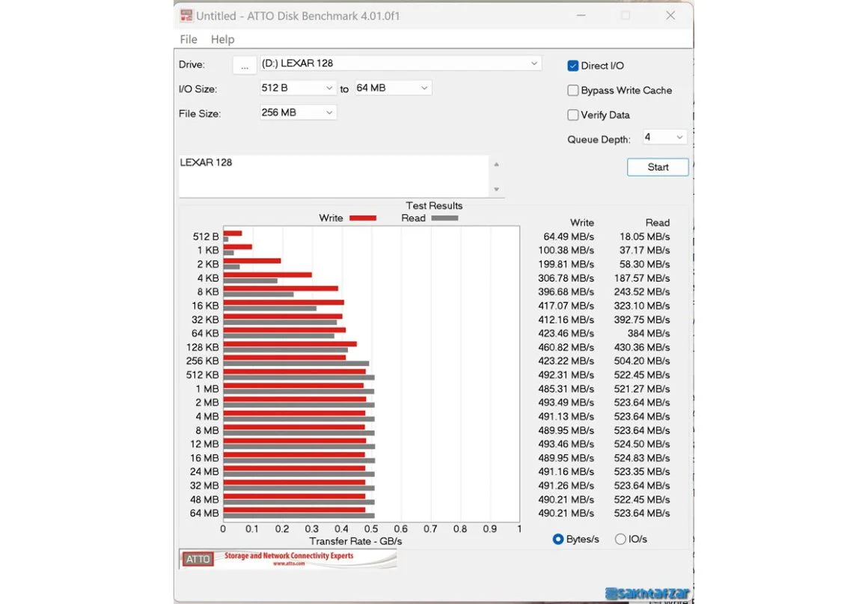Click the 8 KB read value 243.52 MB/s

pos(641,293)
